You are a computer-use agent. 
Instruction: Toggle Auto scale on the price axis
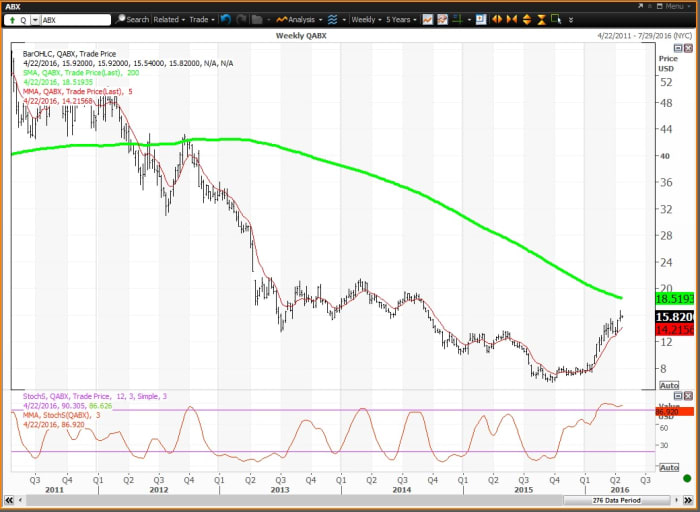click(669, 385)
